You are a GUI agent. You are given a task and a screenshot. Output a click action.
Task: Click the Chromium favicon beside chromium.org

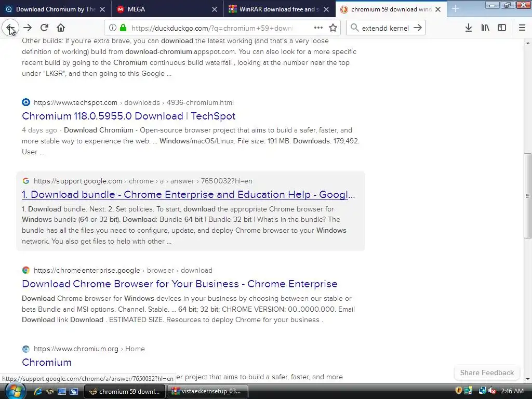[26, 349]
